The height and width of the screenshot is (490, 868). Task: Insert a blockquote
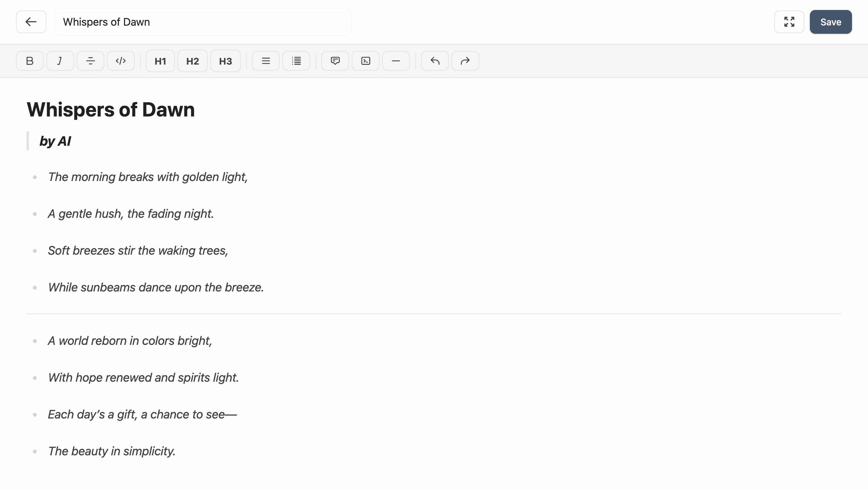click(x=335, y=61)
